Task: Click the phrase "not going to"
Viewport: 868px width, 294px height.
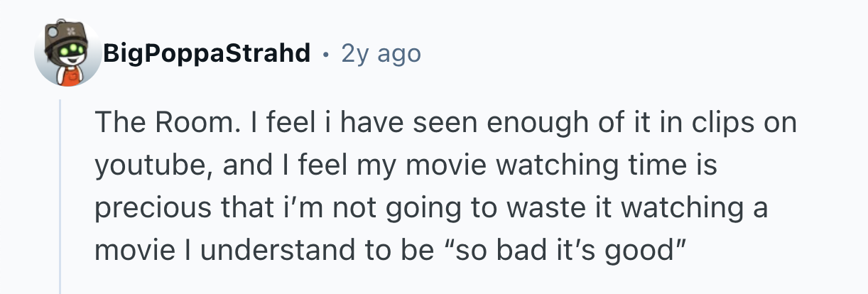Action: coord(410,209)
